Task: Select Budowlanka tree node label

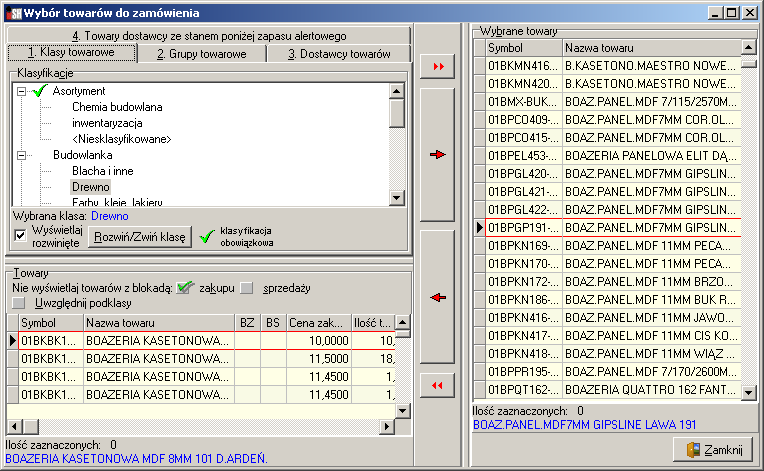Action: click(x=82, y=155)
